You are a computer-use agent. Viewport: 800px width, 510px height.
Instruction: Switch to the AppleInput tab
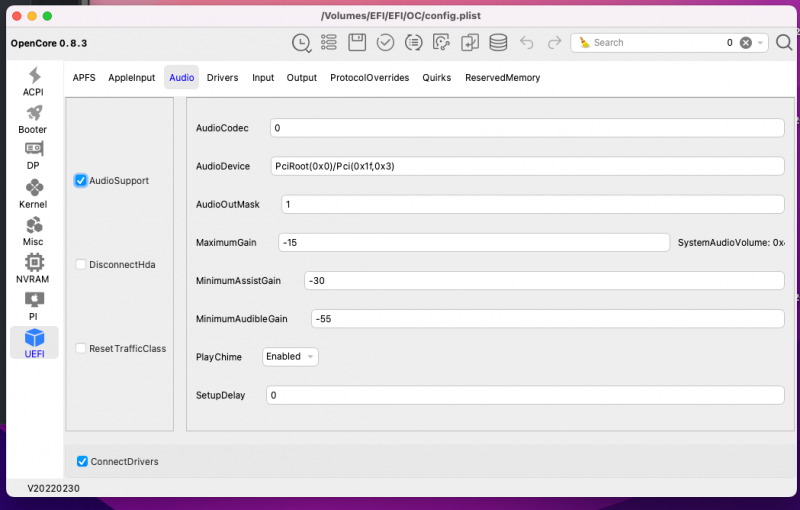click(132, 78)
